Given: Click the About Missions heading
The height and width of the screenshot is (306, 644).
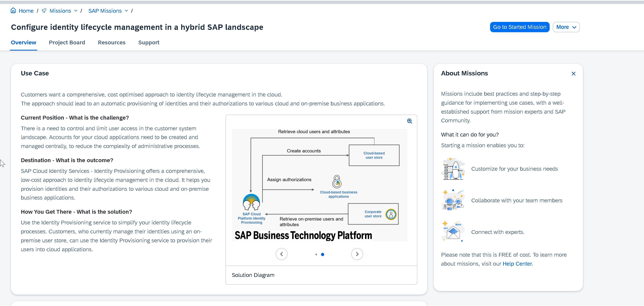Looking at the screenshot, I should [x=464, y=73].
